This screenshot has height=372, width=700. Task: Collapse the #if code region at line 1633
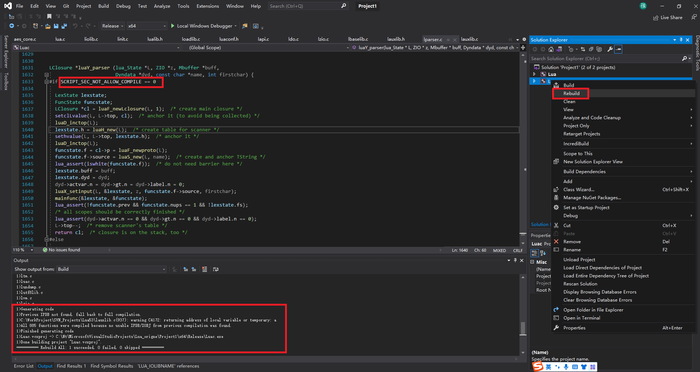click(x=46, y=82)
